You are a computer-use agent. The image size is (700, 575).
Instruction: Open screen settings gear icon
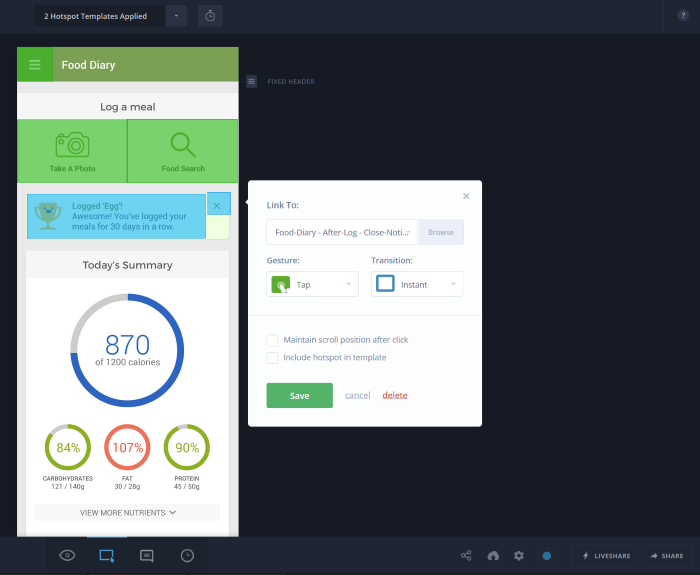click(x=519, y=555)
